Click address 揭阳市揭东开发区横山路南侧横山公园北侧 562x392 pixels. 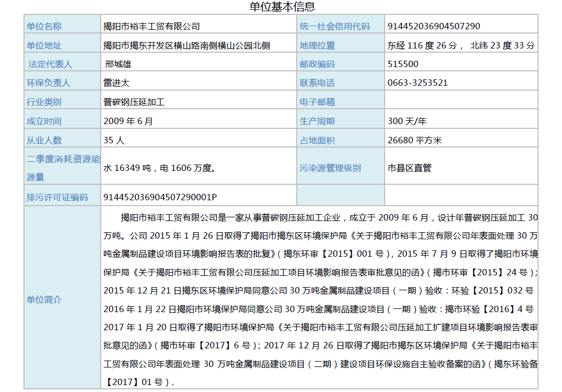click(187, 45)
